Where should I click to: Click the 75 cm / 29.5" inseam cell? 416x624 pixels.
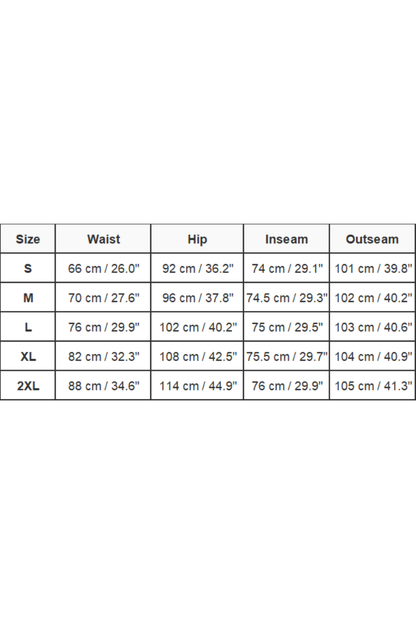[287, 327]
